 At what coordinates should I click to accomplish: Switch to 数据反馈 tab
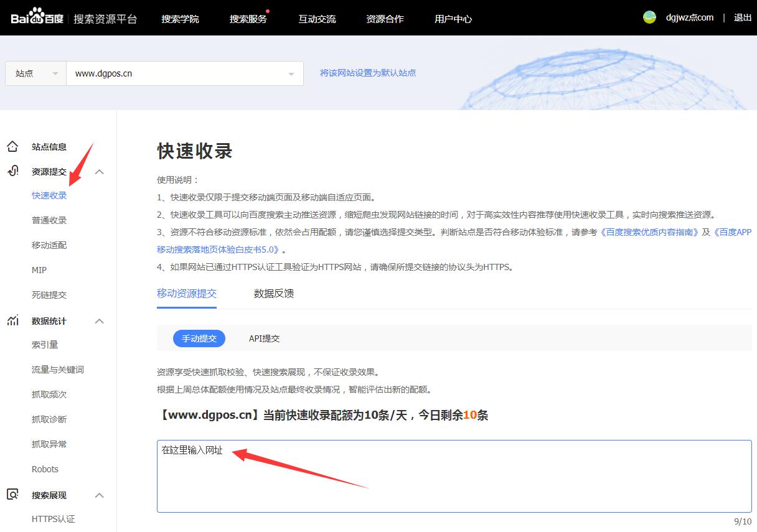pyautogui.click(x=274, y=293)
